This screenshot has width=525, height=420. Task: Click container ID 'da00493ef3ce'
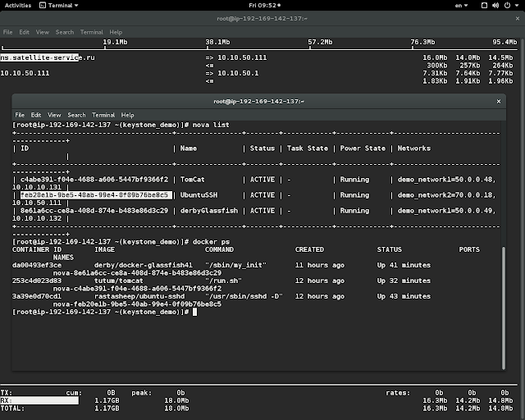point(37,265)
